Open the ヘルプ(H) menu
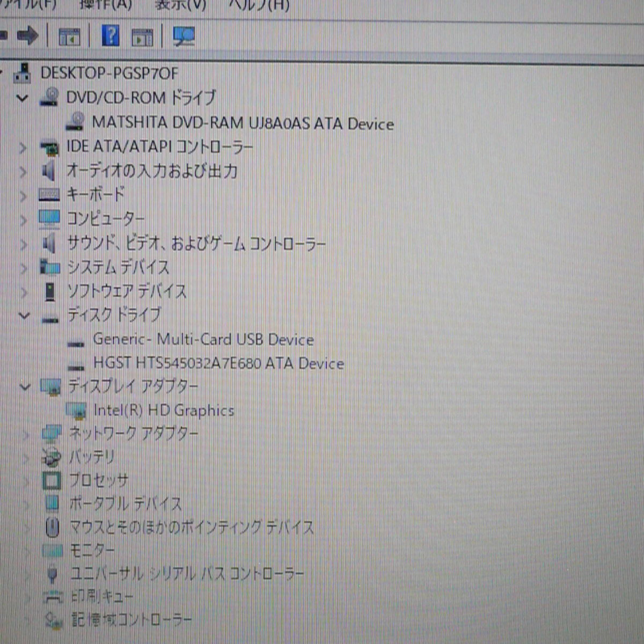This screenshot has width=644, height=644. point(259,5)
